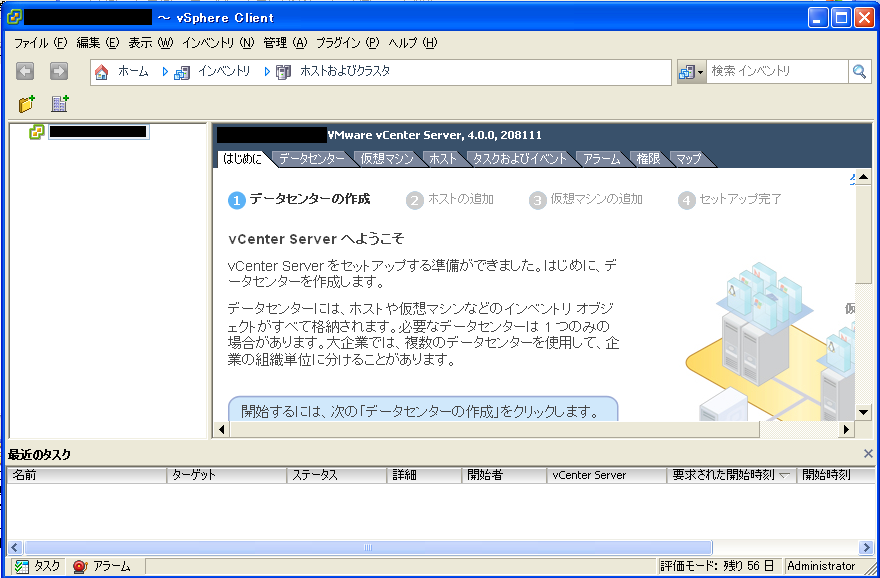Click the new datacenter toolbar icon
880x578 pixels.
(x=59, y=104)
